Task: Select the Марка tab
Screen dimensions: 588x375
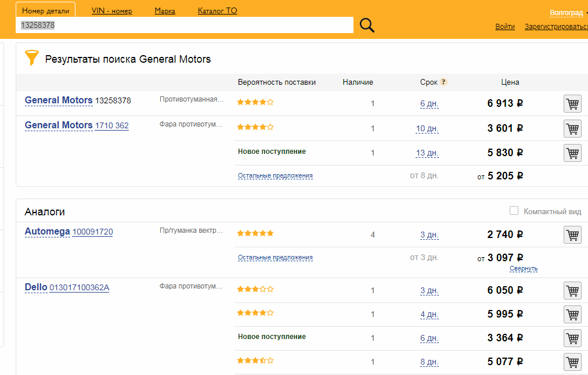Action: 165,11
